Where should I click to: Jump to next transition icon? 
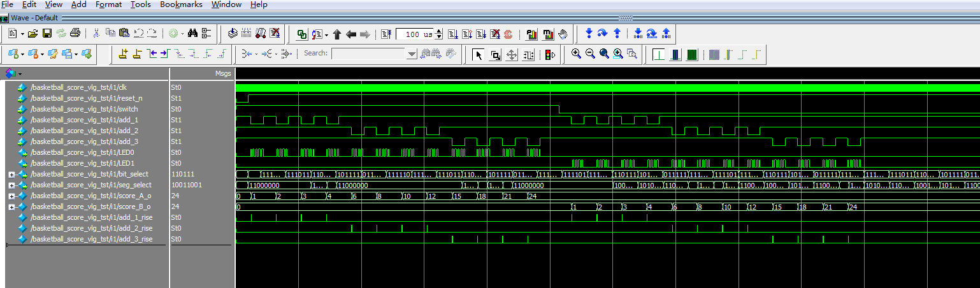point(165,54)
